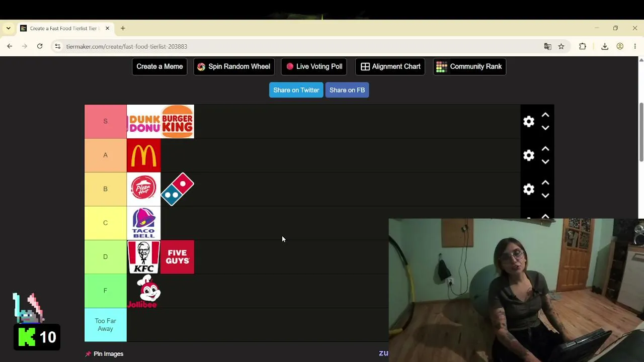Open the translate page icon
Image resolution: width=644 pixels, height=362 pixels.
[548, 46]
